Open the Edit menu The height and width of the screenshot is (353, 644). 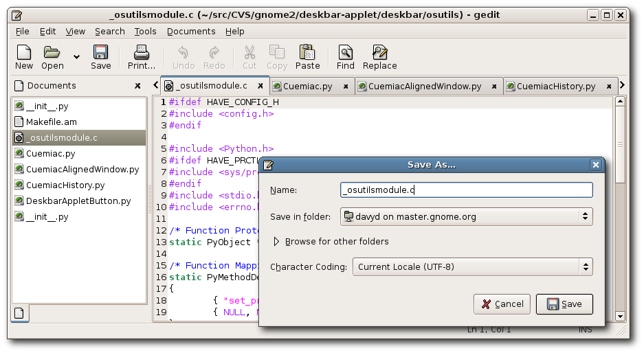[x=47, y=32]
